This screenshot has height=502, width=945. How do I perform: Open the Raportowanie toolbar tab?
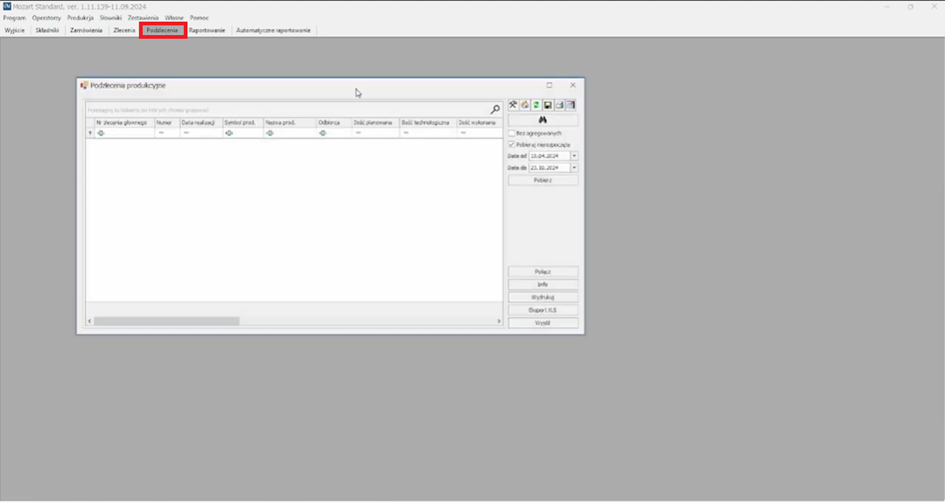coord(207,31)
